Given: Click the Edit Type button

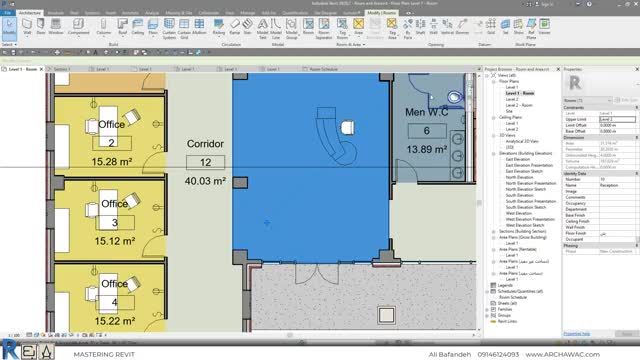Looking at the screenshot, I should click(627, 100).
